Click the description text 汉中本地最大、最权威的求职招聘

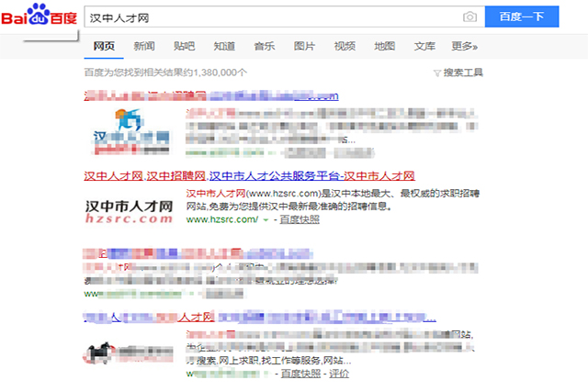[405, 194]
